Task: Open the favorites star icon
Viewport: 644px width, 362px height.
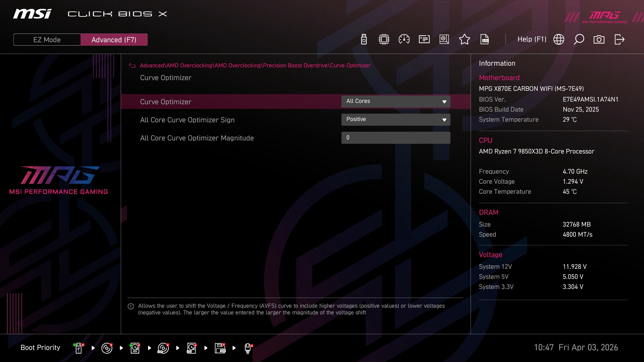Action: point(464,39)
